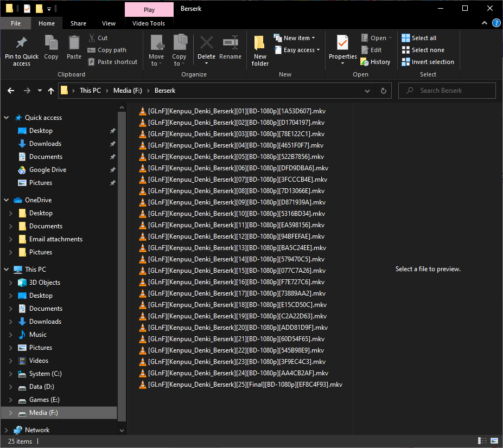Select Music under This PC
503x448 pixels.
38,335
